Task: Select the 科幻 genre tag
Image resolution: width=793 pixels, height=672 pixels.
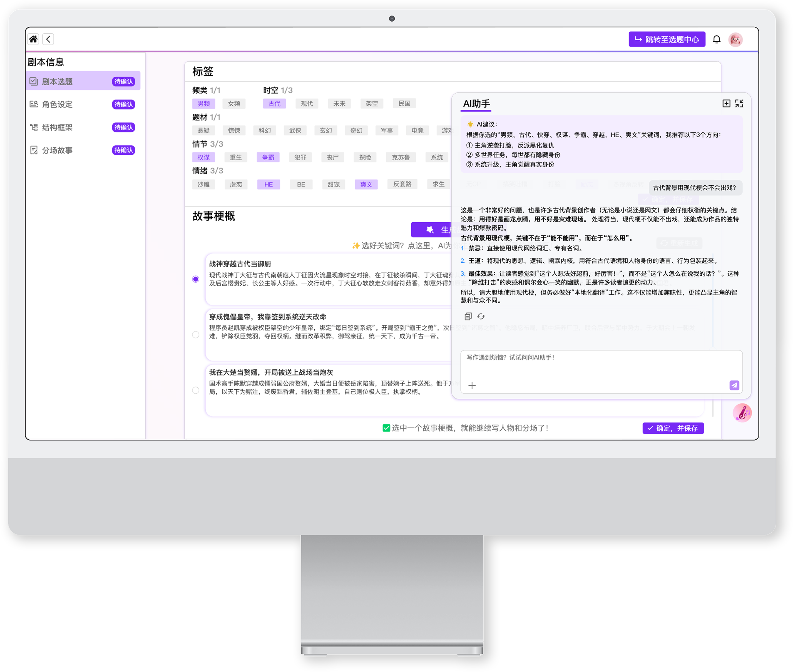Action: pyautogui.click(x=264, y=130)
